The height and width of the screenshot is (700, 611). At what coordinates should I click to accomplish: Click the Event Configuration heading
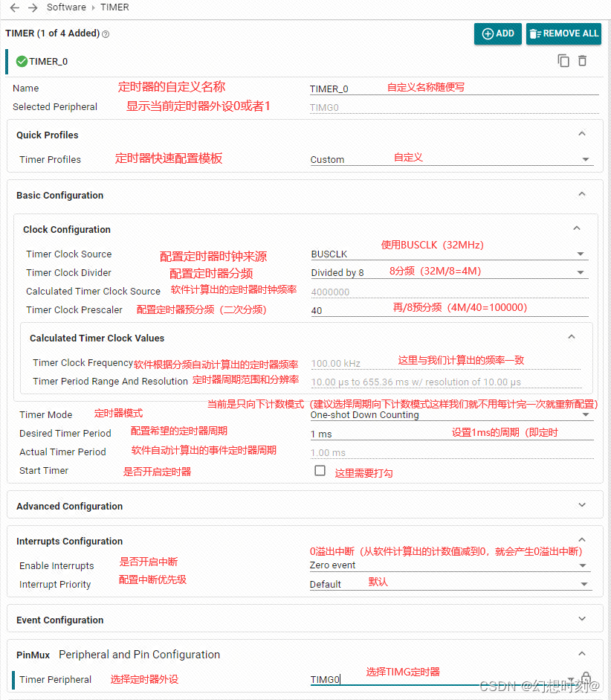point(59,620)
